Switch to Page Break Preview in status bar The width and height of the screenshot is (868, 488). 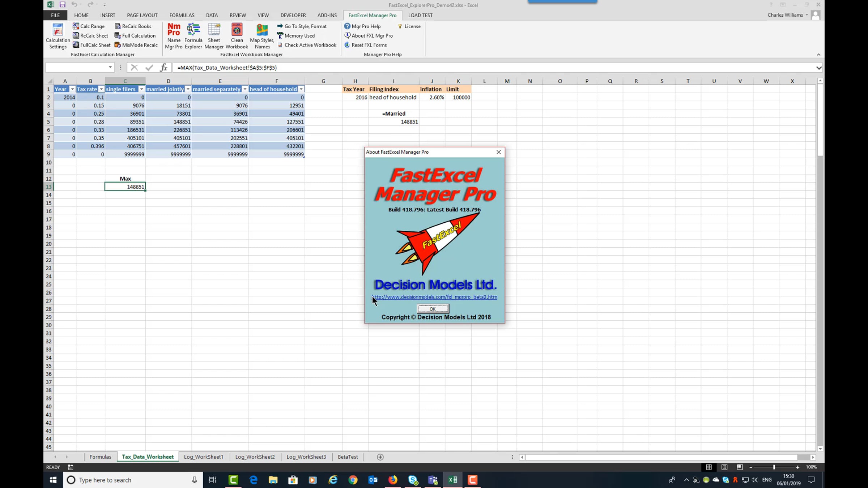740,467
